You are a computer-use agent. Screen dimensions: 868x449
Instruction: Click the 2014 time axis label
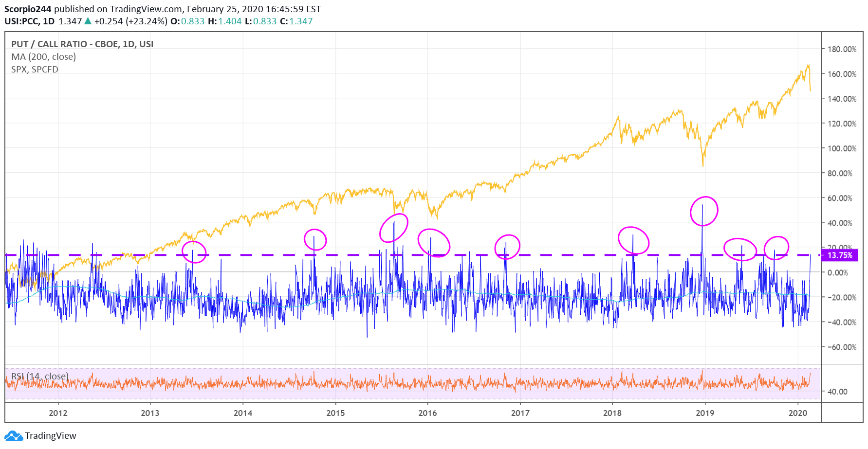[243, 413]
